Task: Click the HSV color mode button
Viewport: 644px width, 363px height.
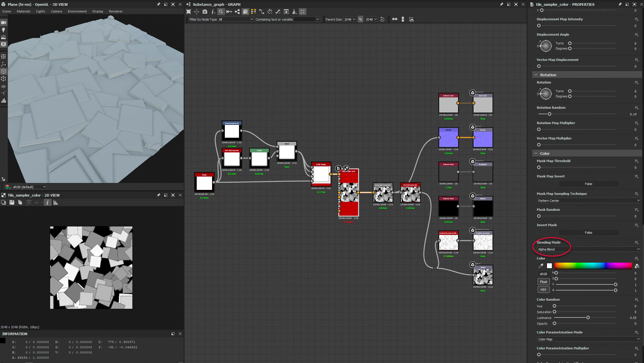Action: click(543, 290)
